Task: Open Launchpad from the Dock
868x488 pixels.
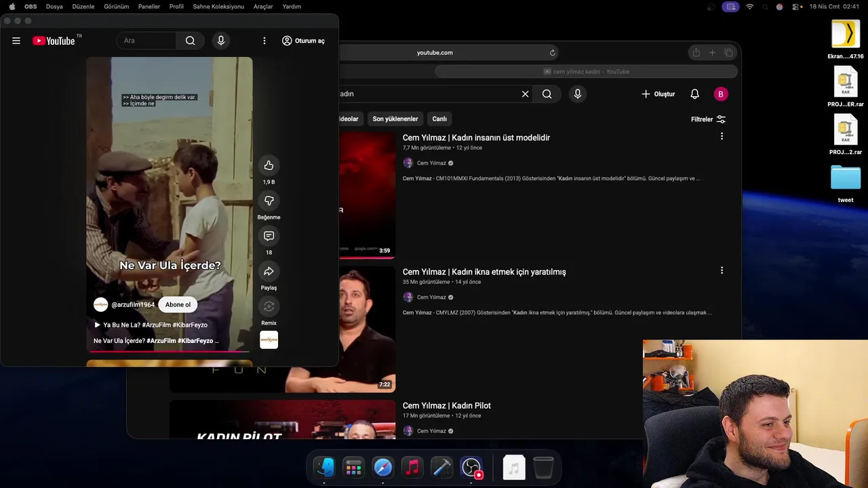Action: click(x=353, y=468)
